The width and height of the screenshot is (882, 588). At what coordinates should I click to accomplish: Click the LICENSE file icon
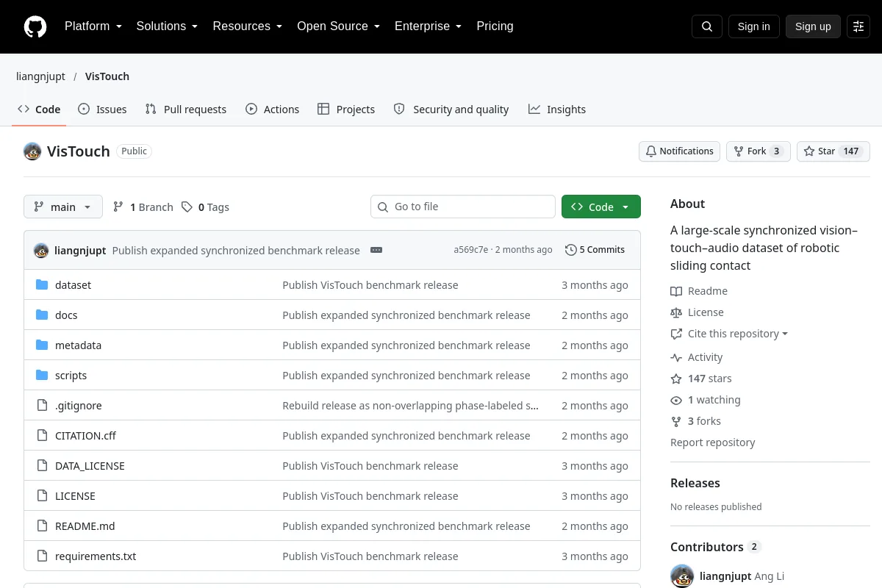click(42, 496)
